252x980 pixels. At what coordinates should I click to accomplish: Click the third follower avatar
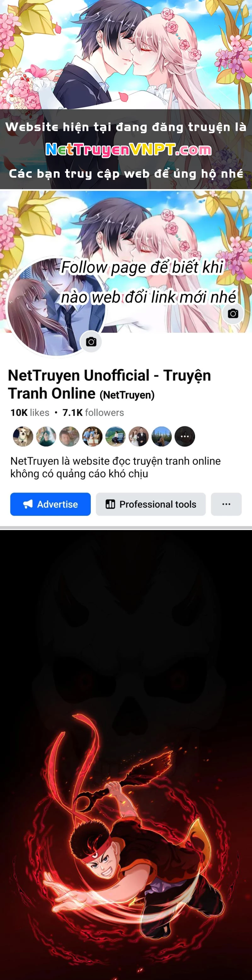click(69, 436)
